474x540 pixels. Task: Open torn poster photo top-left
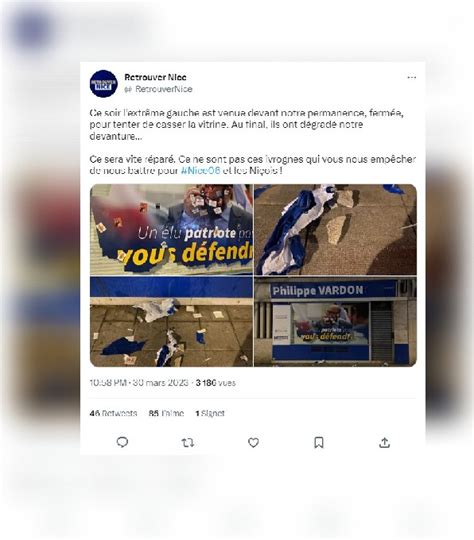[171, 229]
